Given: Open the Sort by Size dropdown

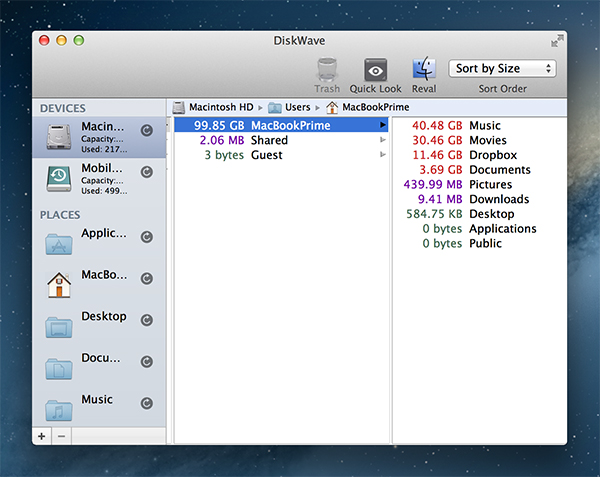Looking at the screenshot, I should [x=502, y=69].
